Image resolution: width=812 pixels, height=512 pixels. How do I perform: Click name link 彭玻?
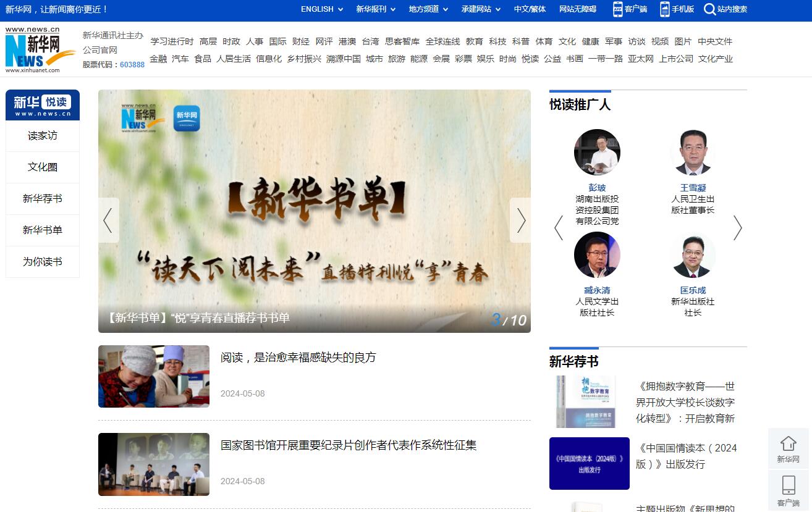597,188
